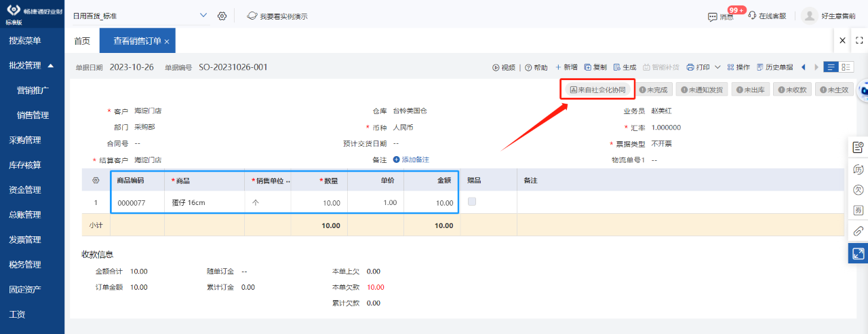Click the robot assistant icon at right edge
868x334 pixels.
pos(863,90)
